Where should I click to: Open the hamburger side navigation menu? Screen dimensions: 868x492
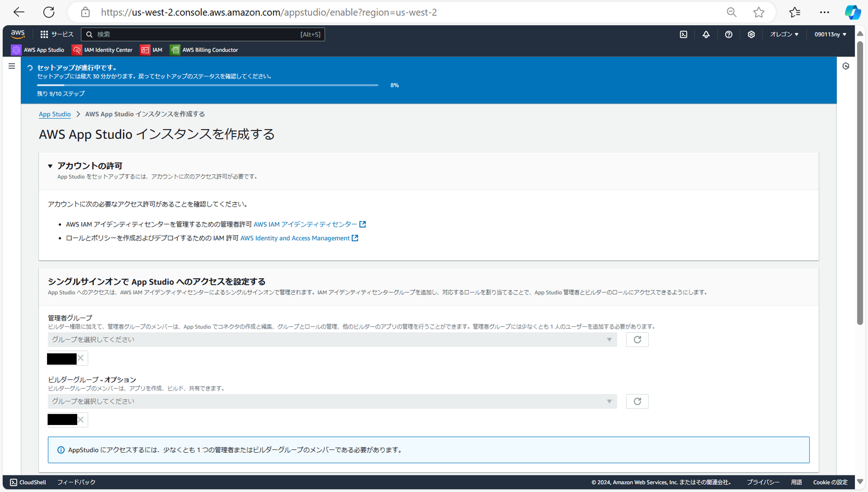[x=12, y=66]
